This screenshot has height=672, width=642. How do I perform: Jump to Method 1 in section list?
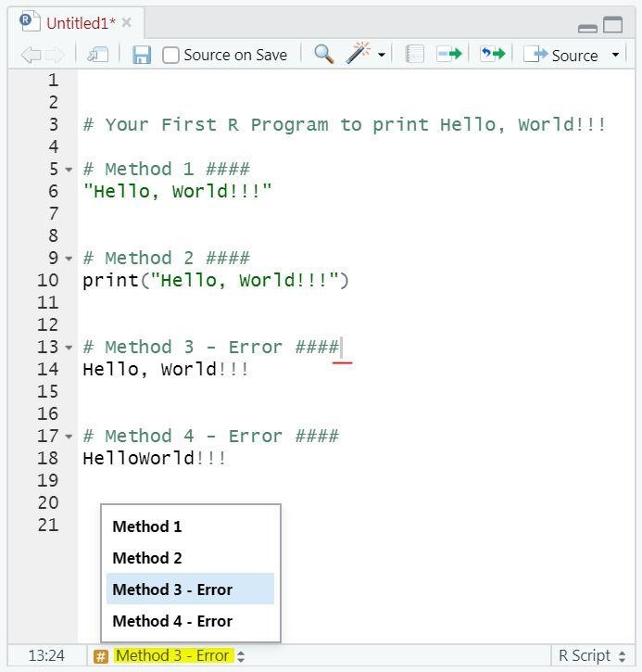pos(190,526)
